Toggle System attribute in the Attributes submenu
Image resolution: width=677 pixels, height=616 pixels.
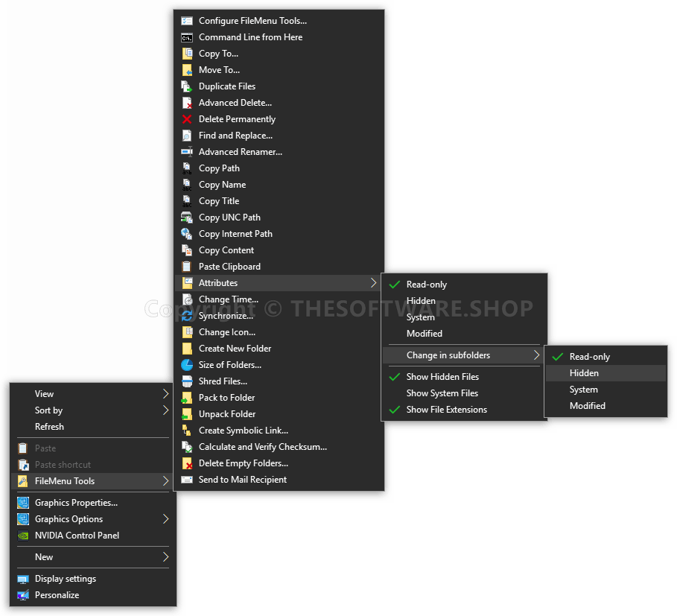[x=464, y=317]
